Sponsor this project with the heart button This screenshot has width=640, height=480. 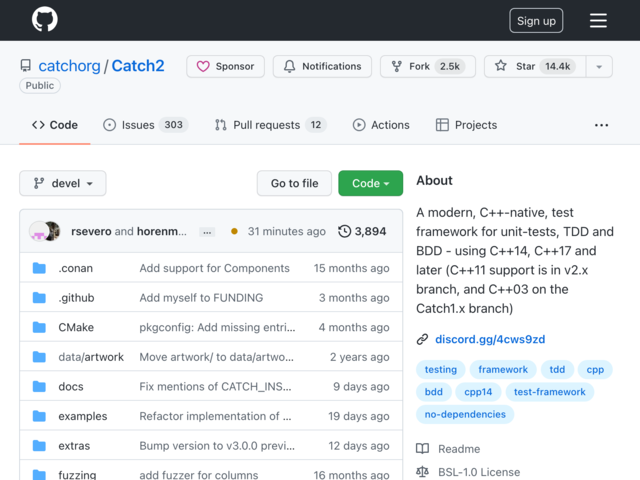click(225, 66)
